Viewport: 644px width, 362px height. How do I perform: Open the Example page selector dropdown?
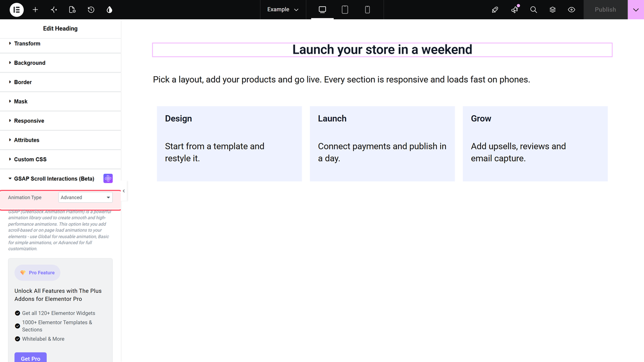283,10
